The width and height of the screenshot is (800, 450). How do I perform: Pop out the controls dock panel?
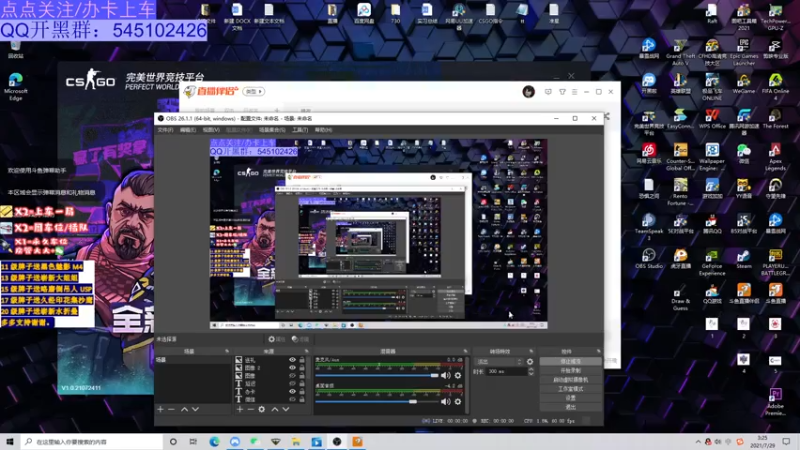pyautogui.click(x=598, y=352)
